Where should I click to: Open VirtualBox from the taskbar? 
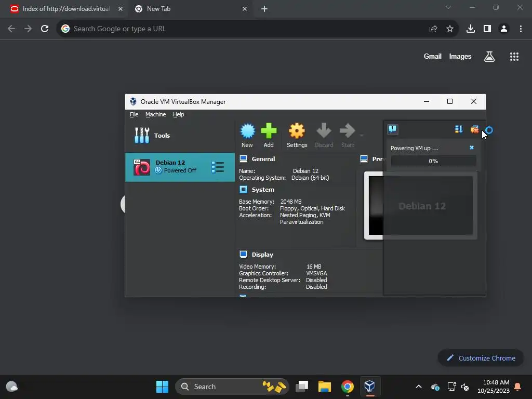pyautogui.click(x=369, y=387)
